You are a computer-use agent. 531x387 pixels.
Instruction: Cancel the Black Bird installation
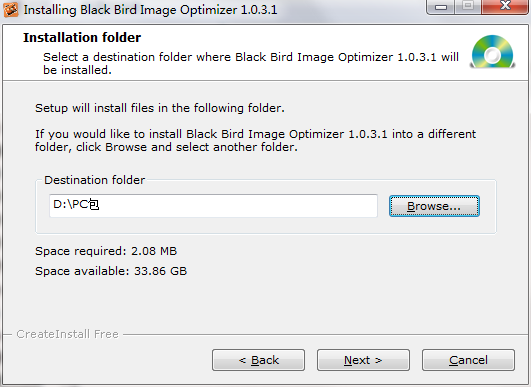[468, 360]
